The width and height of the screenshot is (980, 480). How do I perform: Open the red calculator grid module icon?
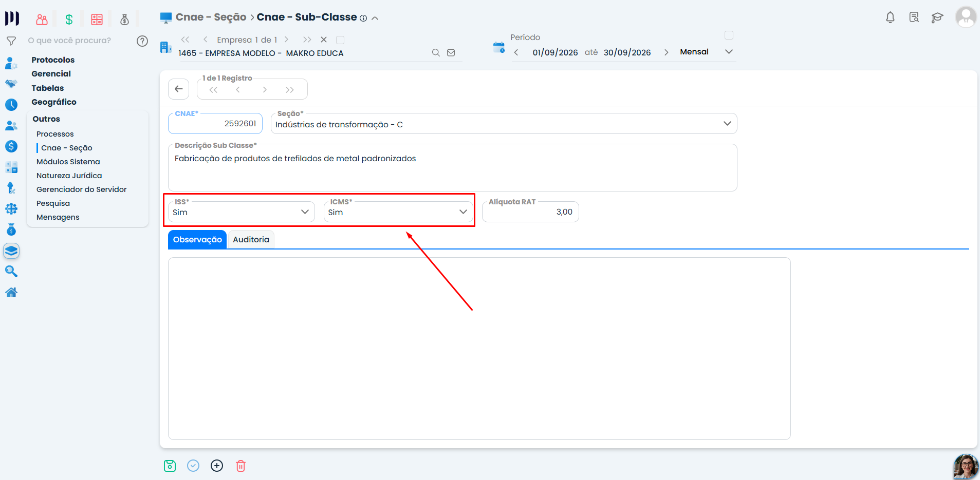coord(97,20)
